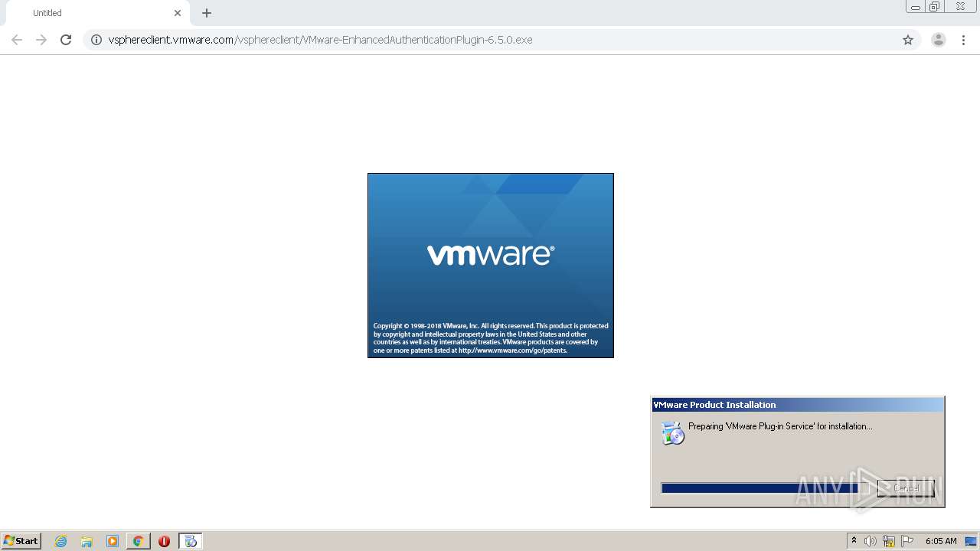Go back using the browser back arrow

tap(17, 40)
